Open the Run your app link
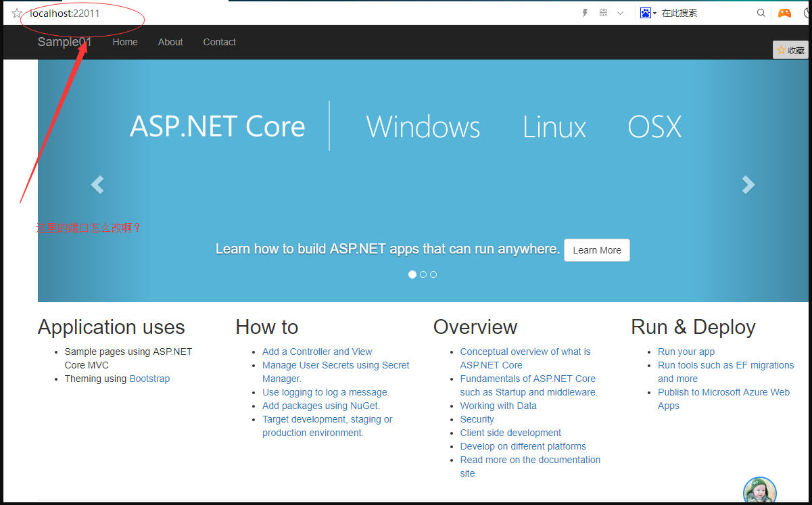The height and width of the screenshot is (505, 812). [686, 352]
